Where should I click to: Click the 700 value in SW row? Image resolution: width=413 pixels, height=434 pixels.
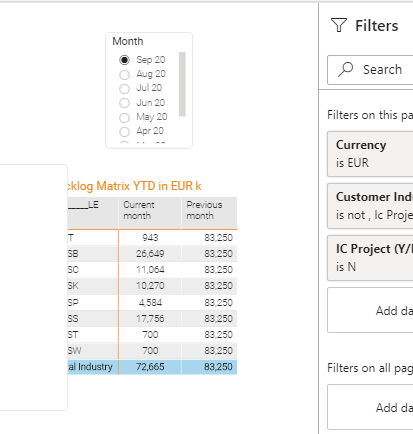[x=150, y=350]
